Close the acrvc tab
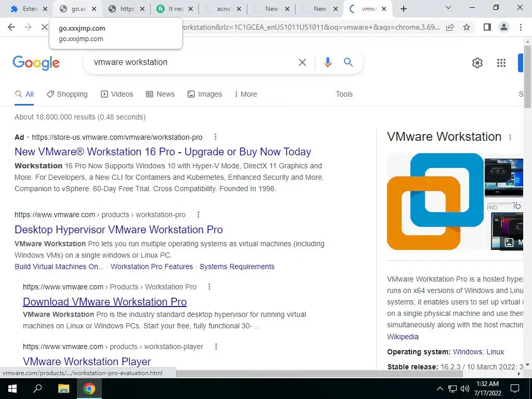The image size is (532, 399). click(239, 9)
